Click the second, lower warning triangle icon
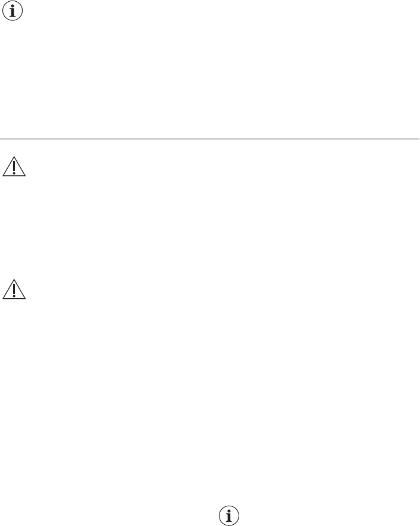 [14, 289]
